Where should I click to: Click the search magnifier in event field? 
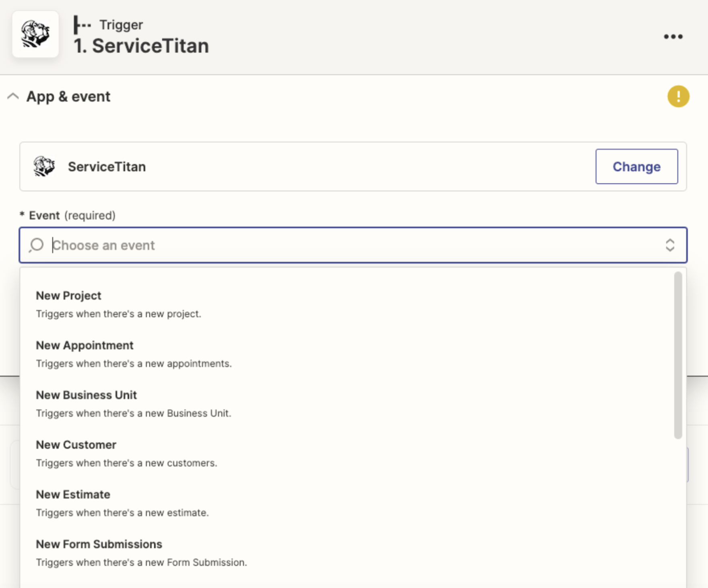pos(36,245)
